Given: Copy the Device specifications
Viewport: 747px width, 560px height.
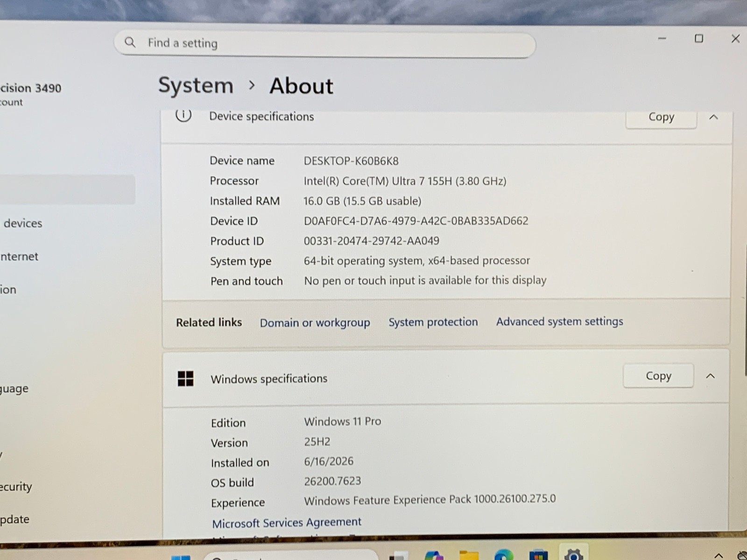Looking at the screenshot, I should [661, 117].
